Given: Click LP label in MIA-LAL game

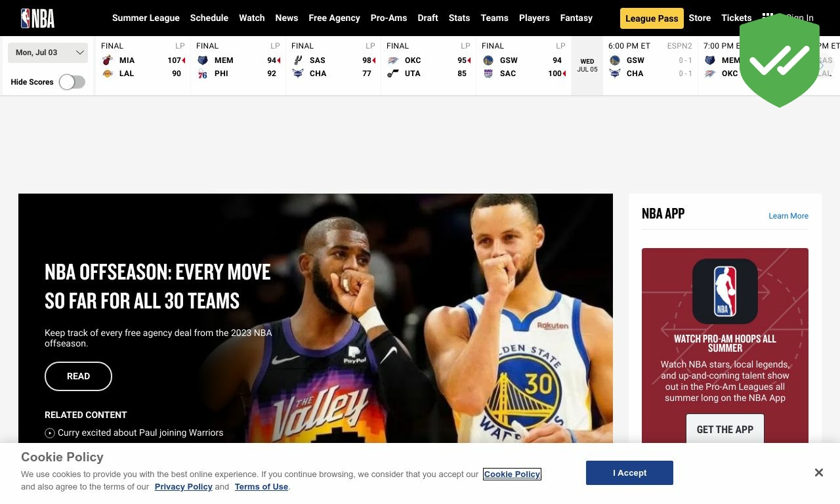Looking at the screenshot, I should pyautogui.click(x=180, y=46).
